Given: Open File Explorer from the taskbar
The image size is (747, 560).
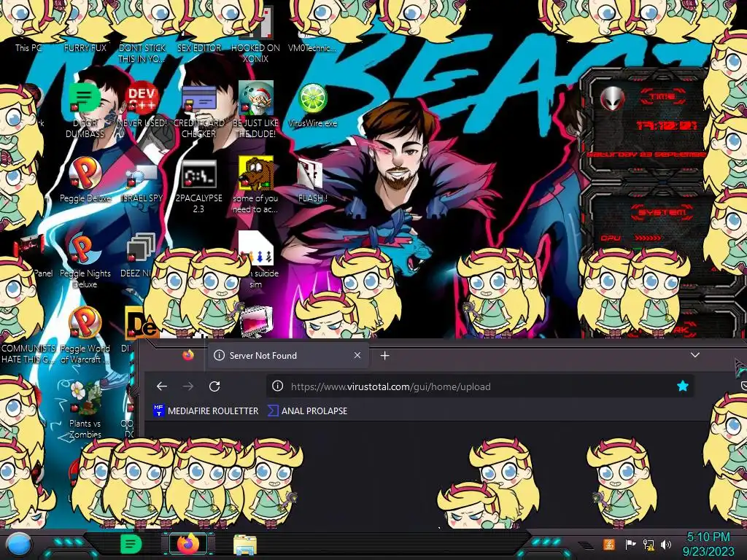Looking at the screenshot, I should click(245, 545).
